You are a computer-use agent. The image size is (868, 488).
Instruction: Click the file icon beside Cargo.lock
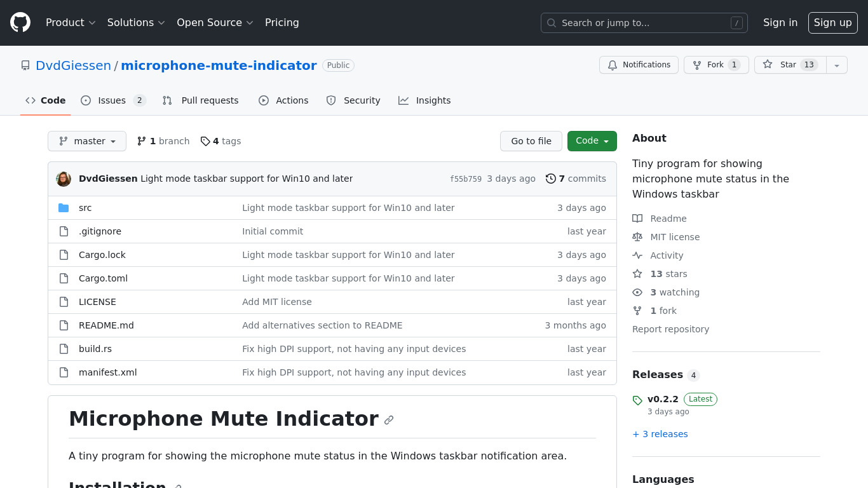pos(64,255)
